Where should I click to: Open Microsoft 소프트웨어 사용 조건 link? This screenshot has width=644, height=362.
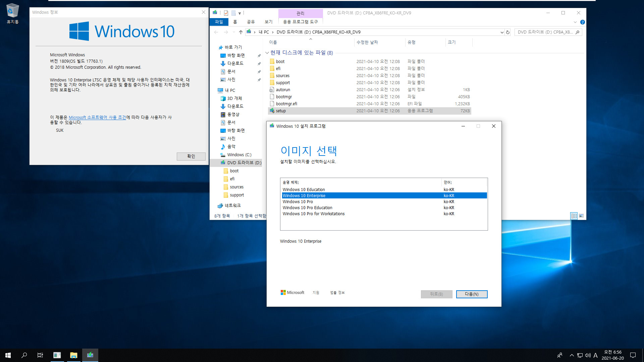click(97, 117)
